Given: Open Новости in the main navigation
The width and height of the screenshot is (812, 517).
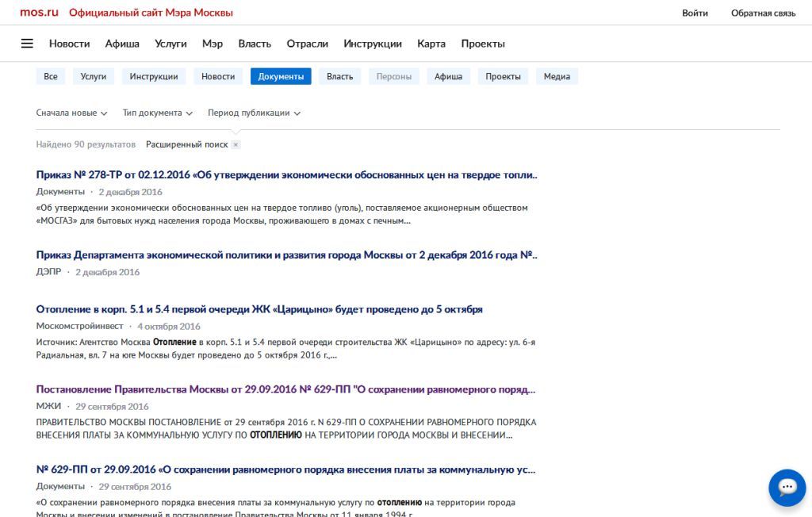Looking at the screenshot, I should (x=69, y=44).
